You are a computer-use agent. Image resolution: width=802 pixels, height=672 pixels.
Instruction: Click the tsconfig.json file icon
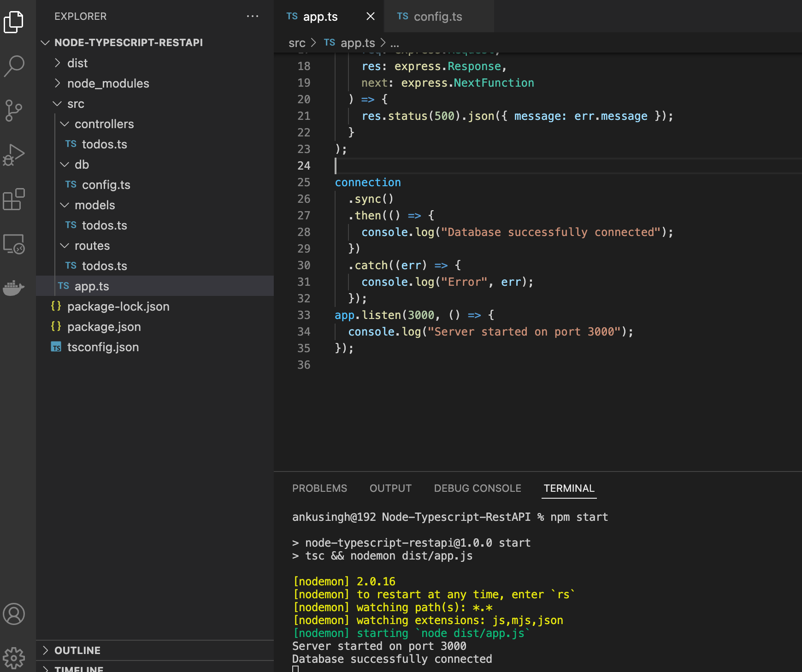click(x=56, y=347)
